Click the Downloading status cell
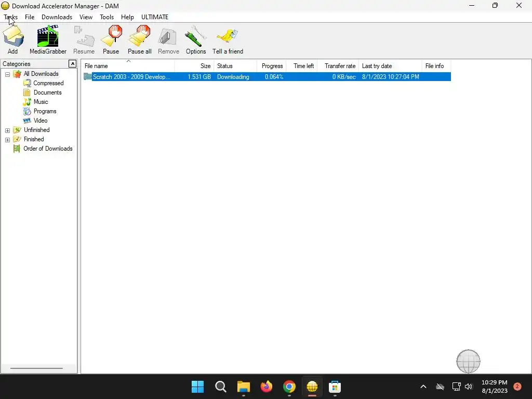Viewport: 532px width, 399px height. point(233,77)
